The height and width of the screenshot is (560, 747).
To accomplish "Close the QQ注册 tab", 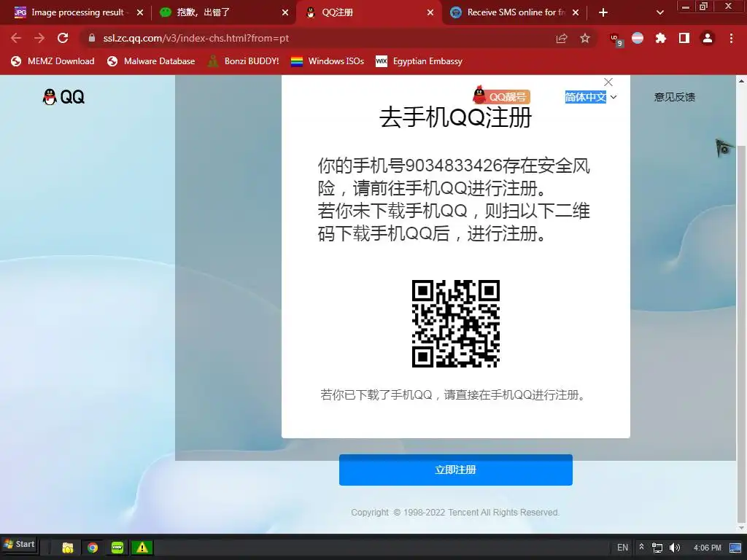I will tap(430, 13).
